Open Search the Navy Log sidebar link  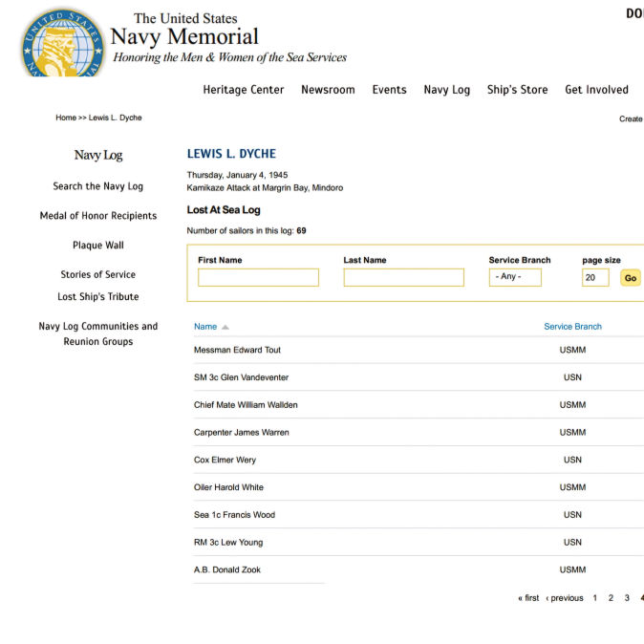click(97, 186)
